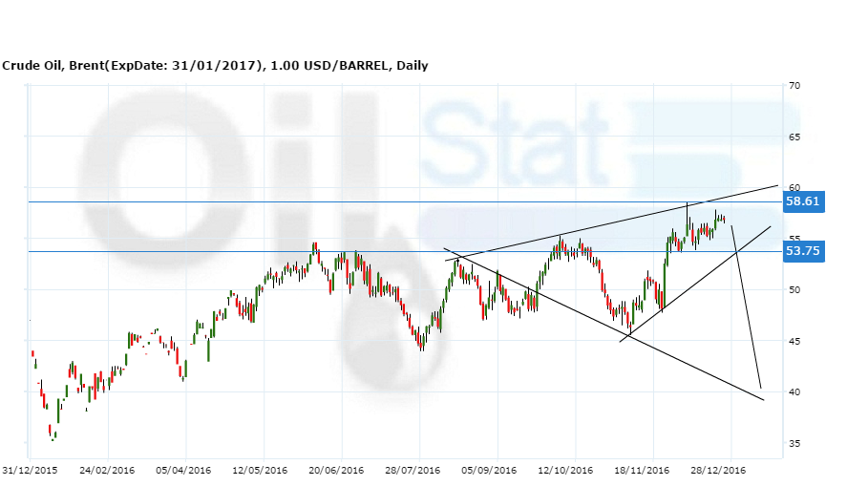Viewport: 868px width, 486px height.
Task: Select the 24/02/2016 date on time axis
Action: click(107, 470)
